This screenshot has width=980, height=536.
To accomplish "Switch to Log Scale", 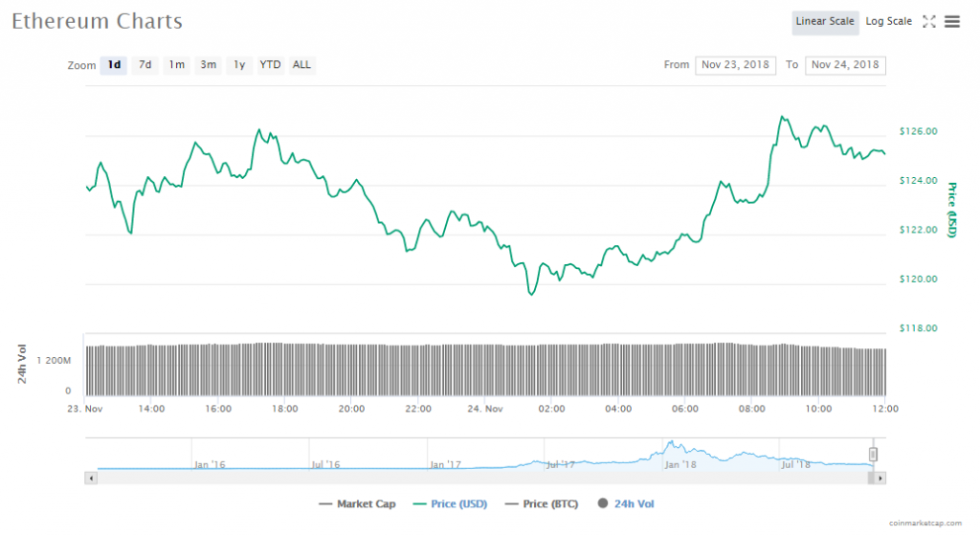I will 889,21.
